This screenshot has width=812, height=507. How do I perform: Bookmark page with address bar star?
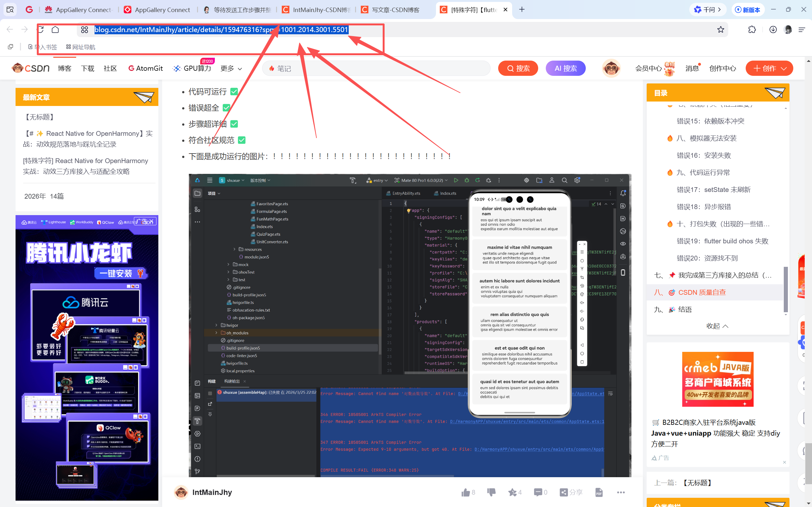[721, 30]
